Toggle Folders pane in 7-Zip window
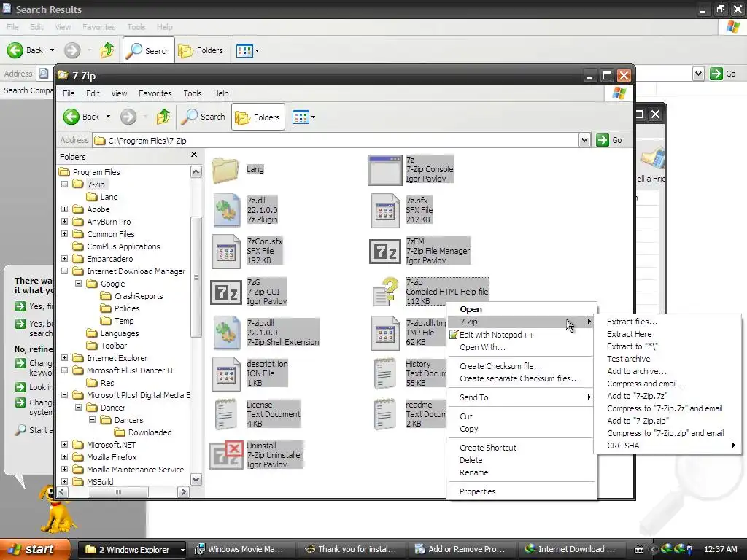 click(258, 117)
